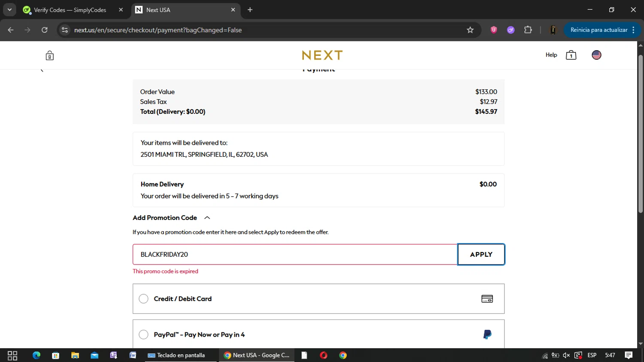Image resolution: width=644 pixels, height=362 pixels.
Task: Open Windows Task View on the taskbar
Action: pos(12,356)
